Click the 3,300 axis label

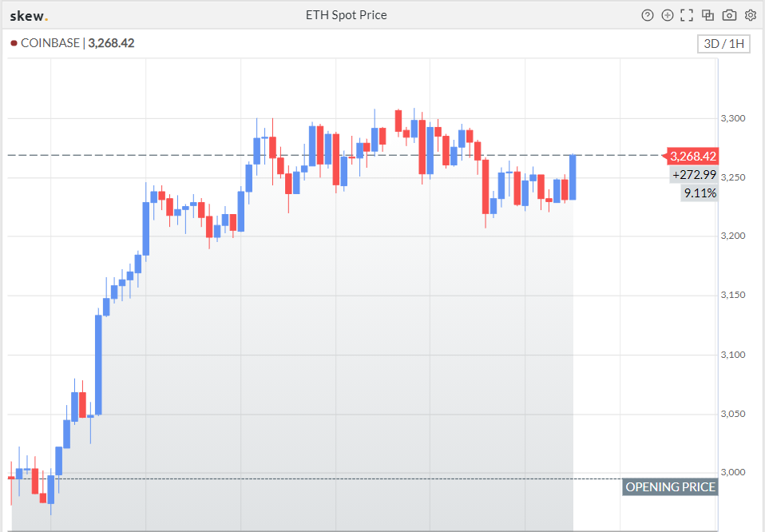[x=733, y=118]
